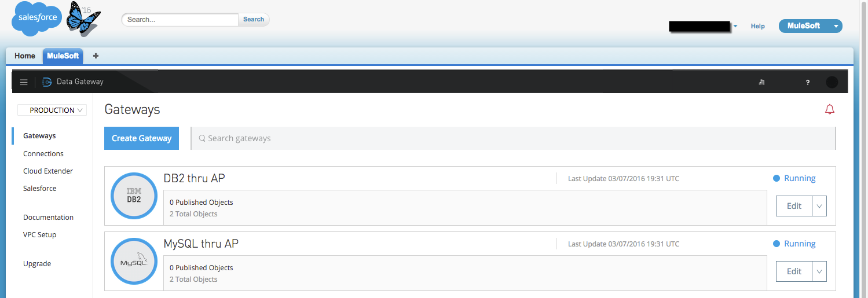Open the question mark help icon
The image size is (868, 298).
808,83
